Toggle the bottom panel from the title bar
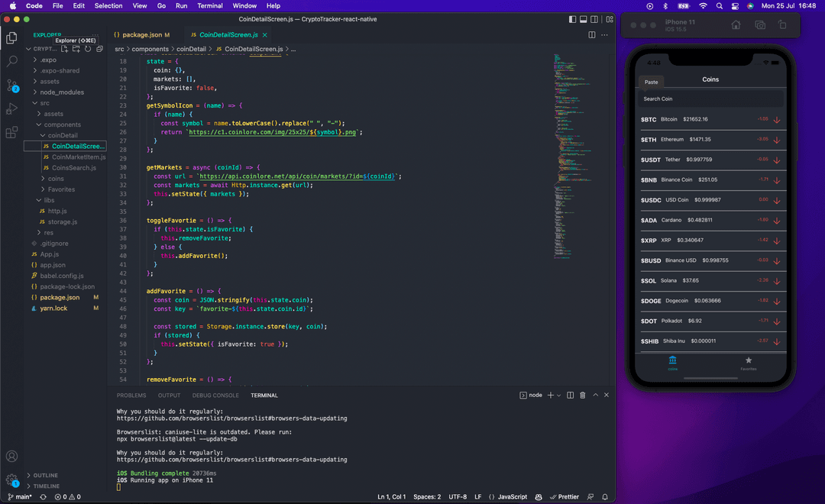This screenshot has width=825, height=504. tap(583, 18)
